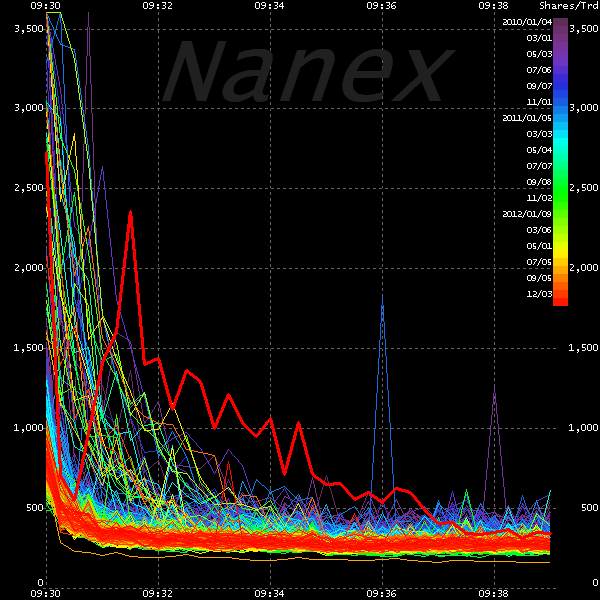Screen dimensions: 600x600
Task: Click the 500 label on the left axis
Action: 34,507
